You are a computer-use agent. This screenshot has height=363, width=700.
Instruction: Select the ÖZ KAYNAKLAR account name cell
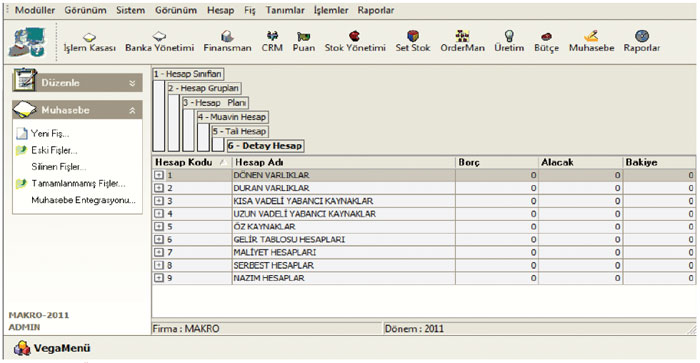click(x=344, y=227)
